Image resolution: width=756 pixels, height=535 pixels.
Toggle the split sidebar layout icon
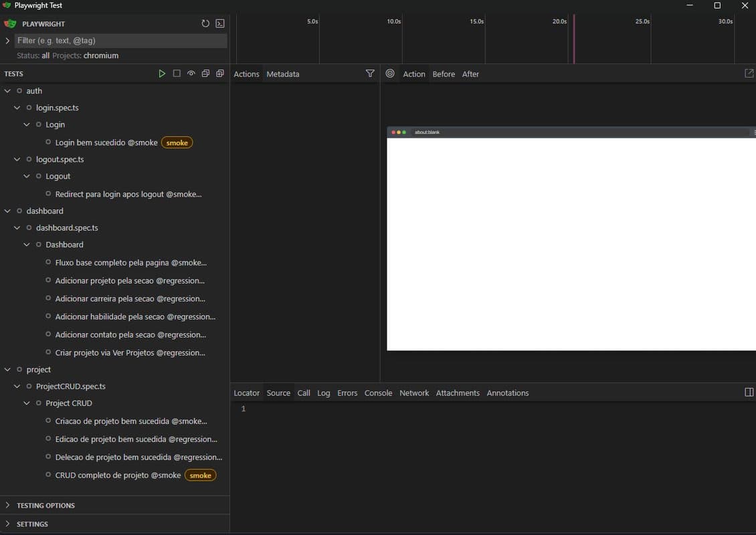point(749,393)
